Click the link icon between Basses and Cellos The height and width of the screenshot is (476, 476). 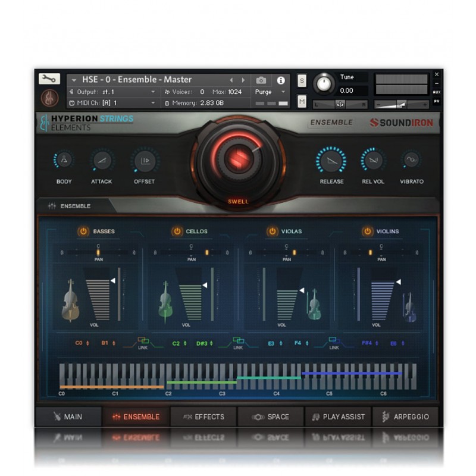[x=143, y=342]
